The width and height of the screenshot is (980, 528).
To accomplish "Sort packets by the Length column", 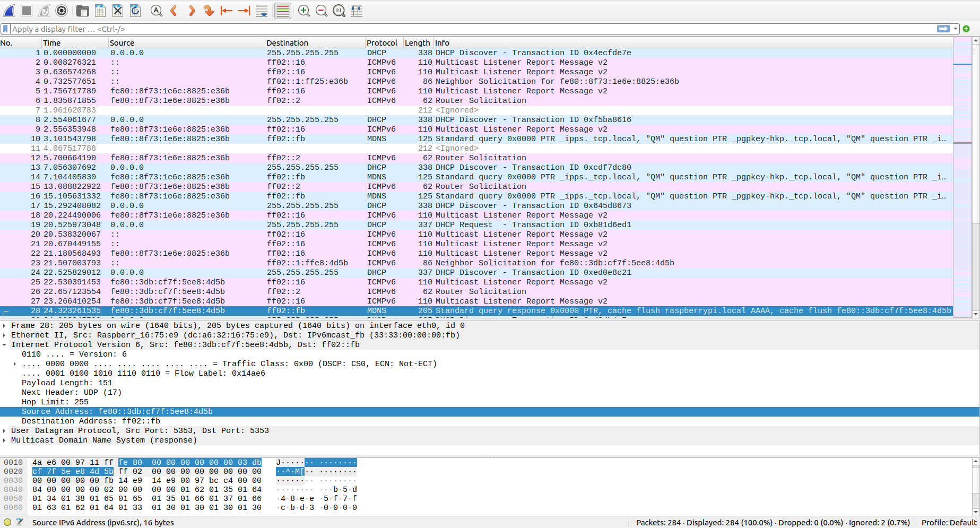I will (x=418, y=43).
